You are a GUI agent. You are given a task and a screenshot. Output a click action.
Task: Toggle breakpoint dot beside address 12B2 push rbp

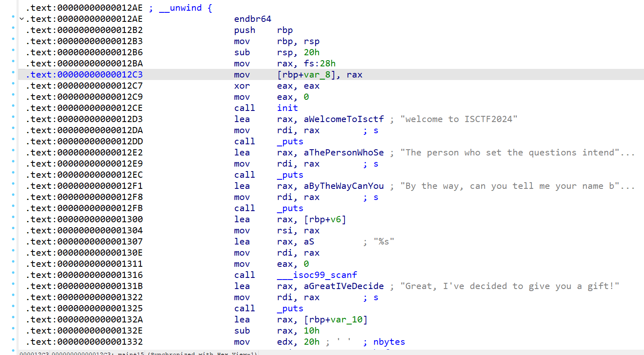pos(13,28)
